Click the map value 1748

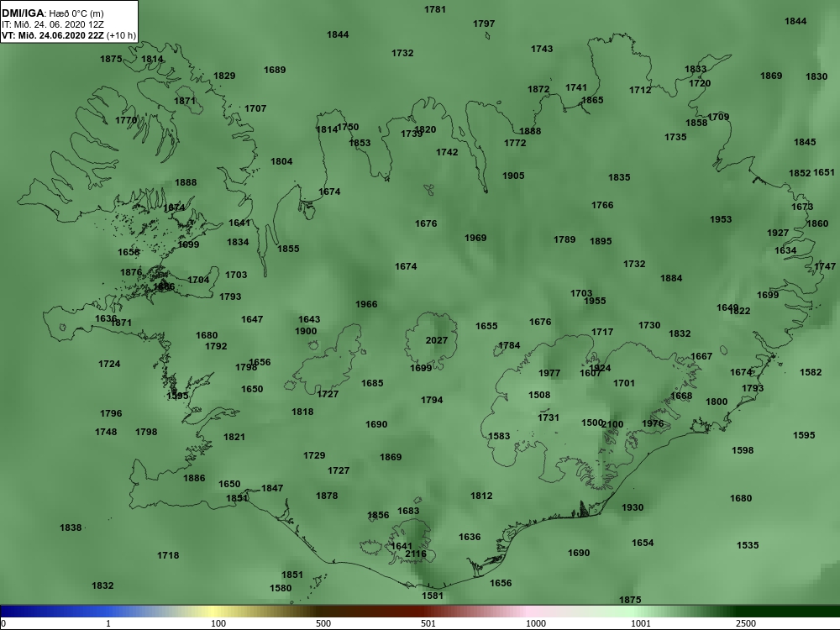click(106, 432)
